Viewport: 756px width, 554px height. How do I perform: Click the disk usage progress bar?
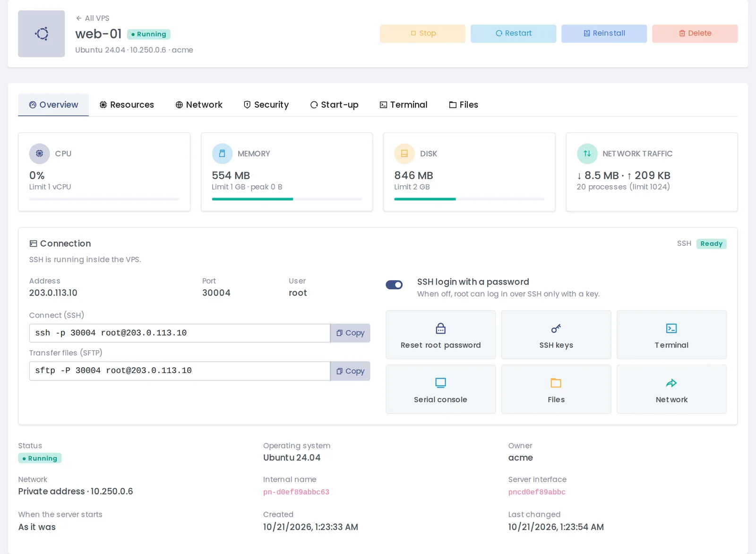coord(469,199)
